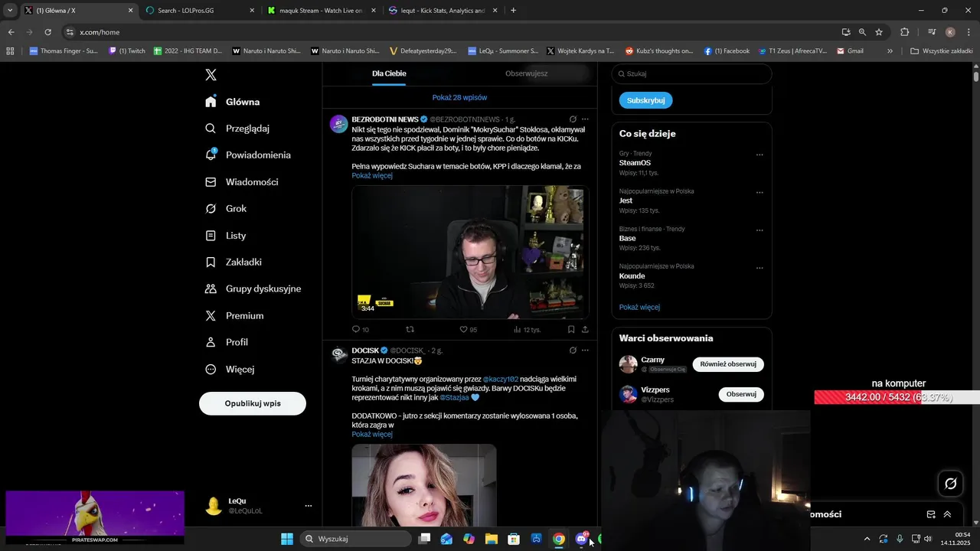Open Grok explain icon on BEZROBOTNI NEWS post

[573, 119]
